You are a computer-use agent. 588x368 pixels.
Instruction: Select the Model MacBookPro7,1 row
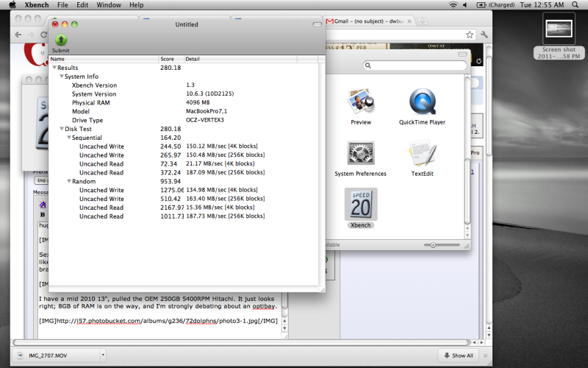[x=184, y=111]
